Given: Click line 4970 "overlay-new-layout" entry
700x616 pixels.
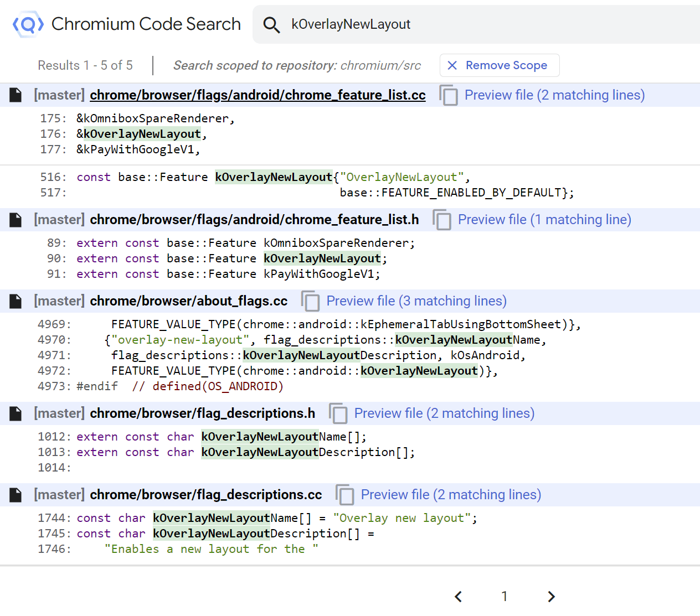Looking at the screenshot, I should click(326, 340).
